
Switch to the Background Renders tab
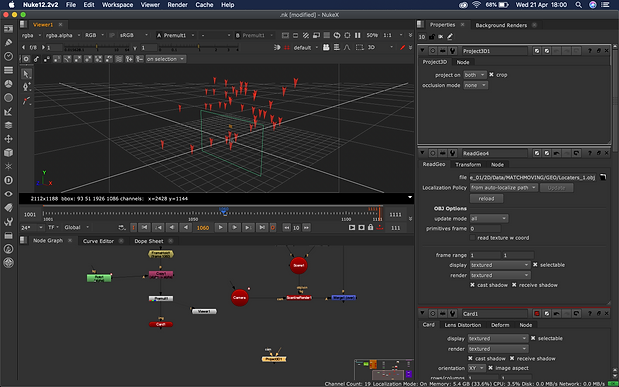pyautogui.click(x=501, y=25)
